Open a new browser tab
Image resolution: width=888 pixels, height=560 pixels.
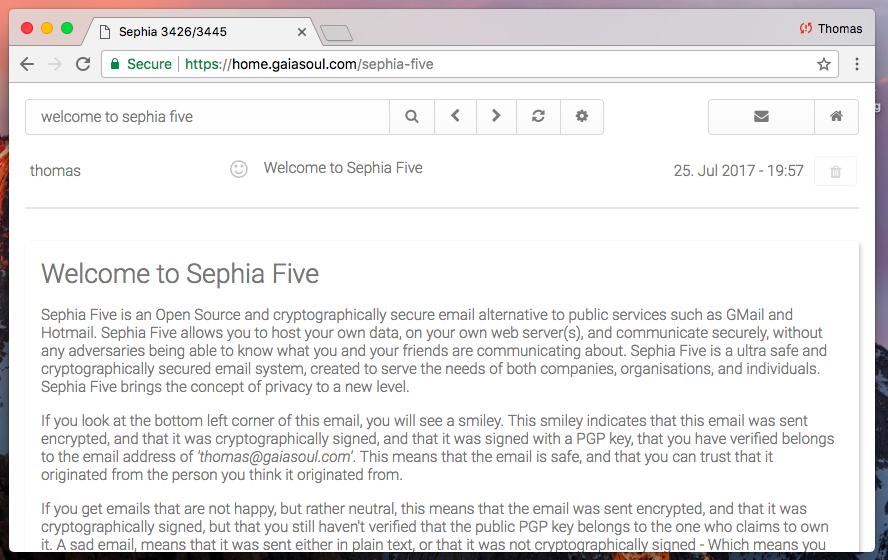click(x=336, y=33)
